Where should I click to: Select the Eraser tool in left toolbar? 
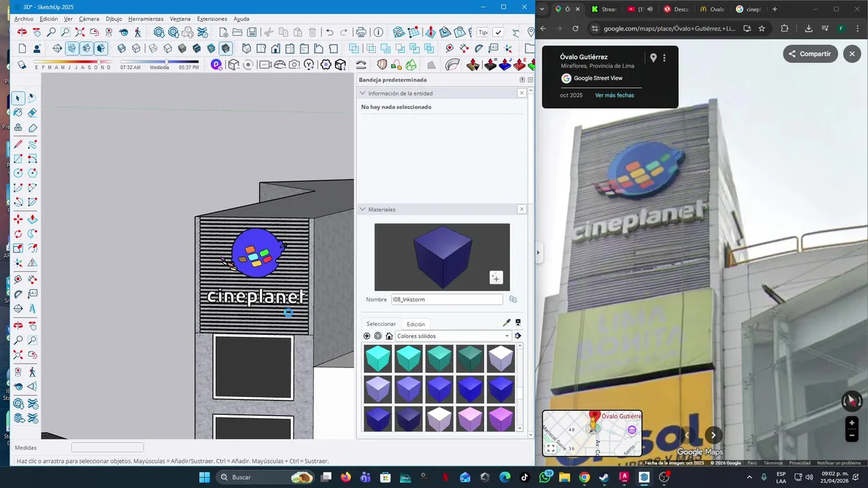(x=32, y=113)
